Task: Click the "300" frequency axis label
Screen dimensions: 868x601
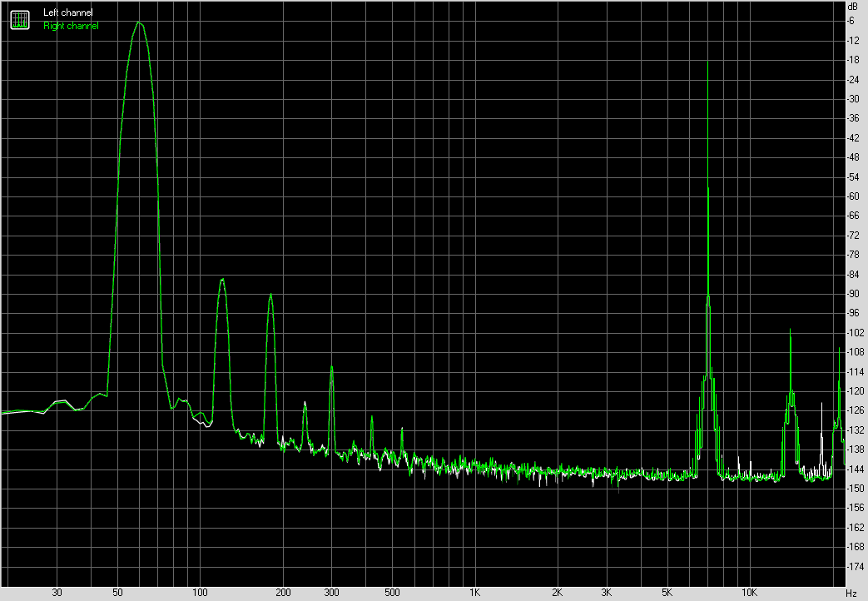Action: coord(331,594)
